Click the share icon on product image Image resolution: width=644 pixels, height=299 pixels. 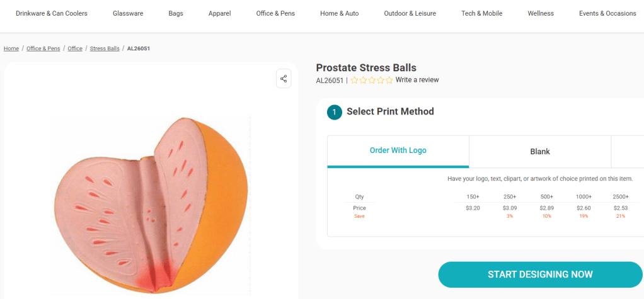point(284,79)
